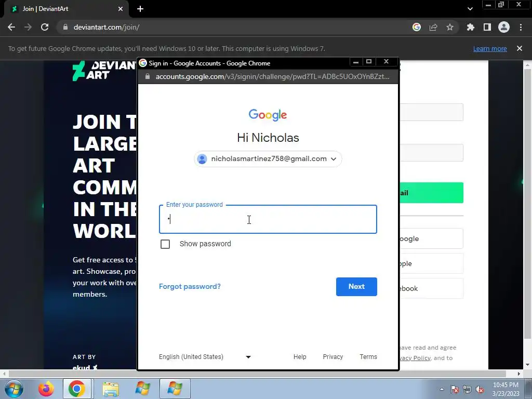Open the Chrome extensions puzzle icon
This screenshot has width=532, height=399.
(471, 27)
